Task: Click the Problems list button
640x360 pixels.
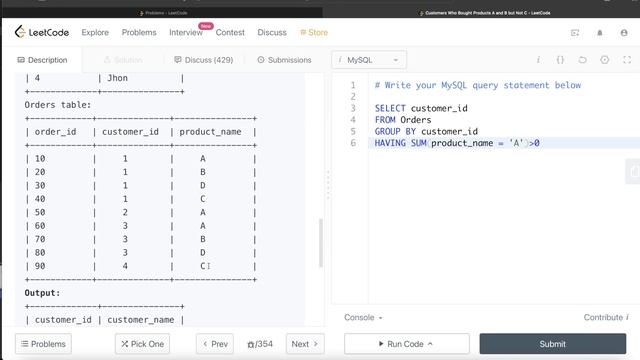Action: [43, 344]
